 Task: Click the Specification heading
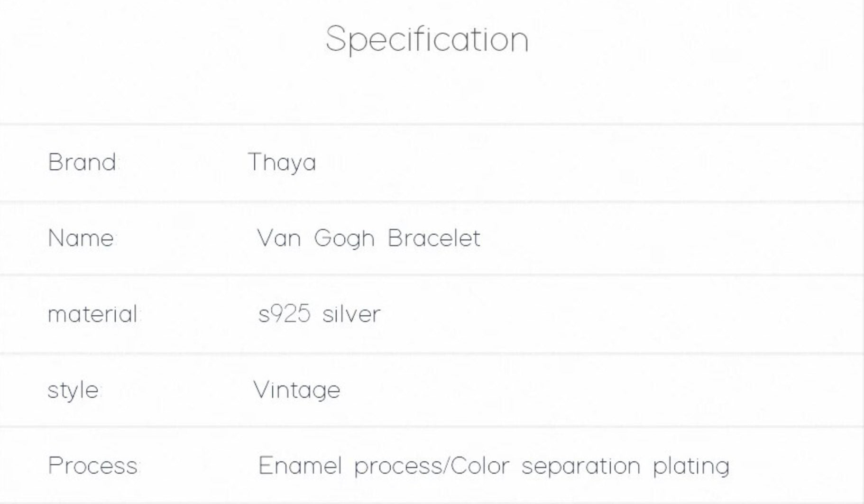pos(427,39)
